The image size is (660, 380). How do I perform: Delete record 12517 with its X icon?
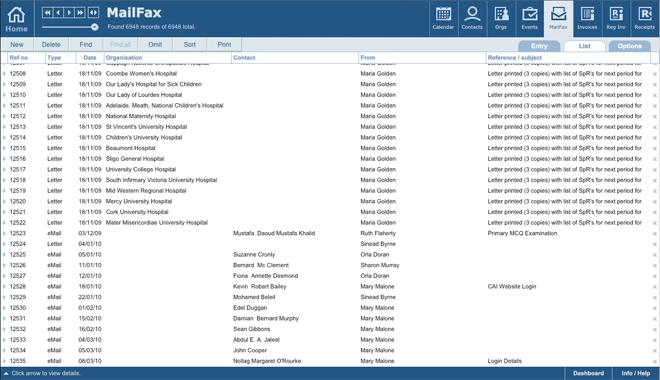point(655,170)
